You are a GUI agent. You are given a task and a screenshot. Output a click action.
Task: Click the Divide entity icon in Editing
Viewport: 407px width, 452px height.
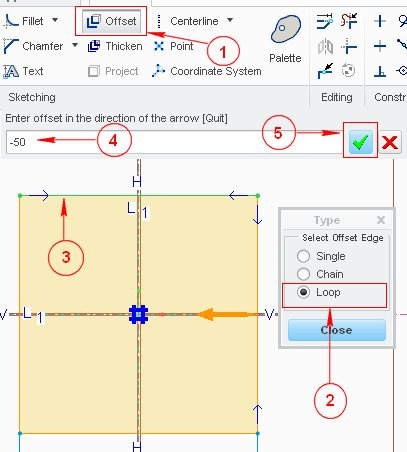click(x=325, y=71)
